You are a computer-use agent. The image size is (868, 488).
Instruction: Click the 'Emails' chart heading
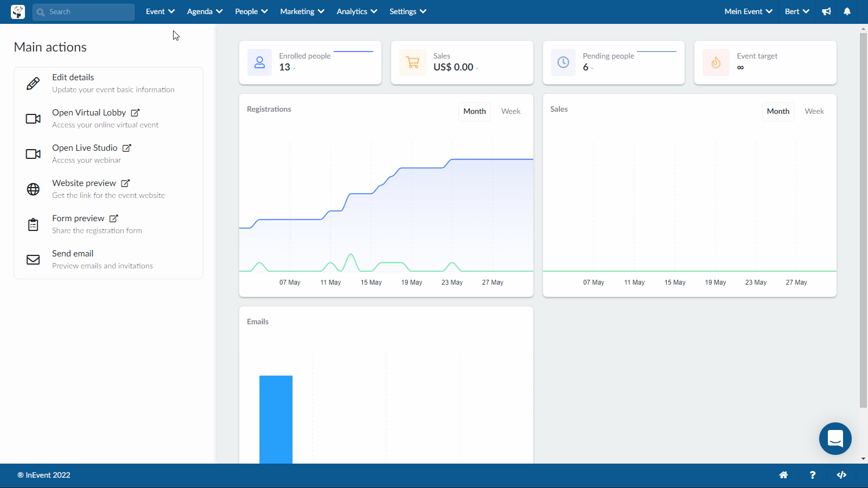(x=258, y=322)
